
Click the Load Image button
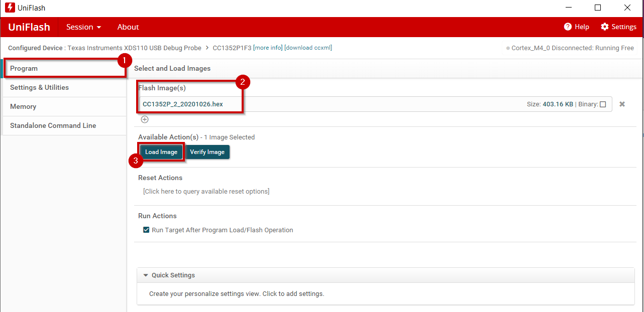point(161,151)
